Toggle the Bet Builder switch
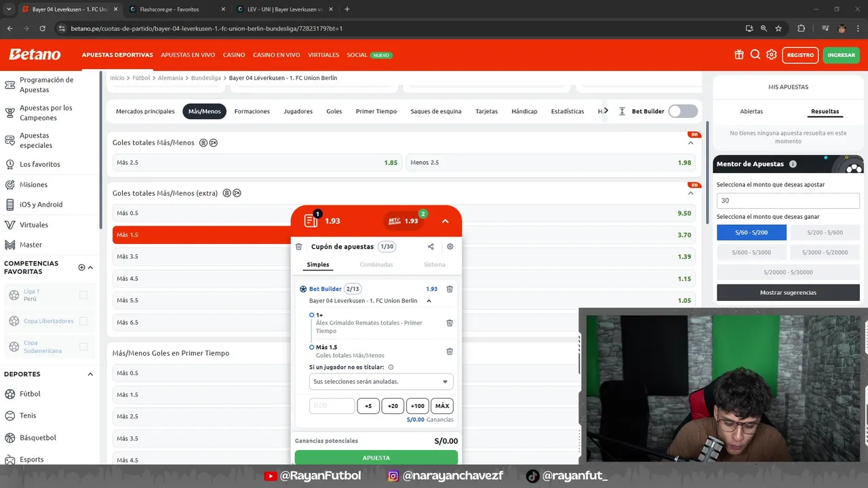The height and width of the screenshot is (488, 868). (682, 111)
